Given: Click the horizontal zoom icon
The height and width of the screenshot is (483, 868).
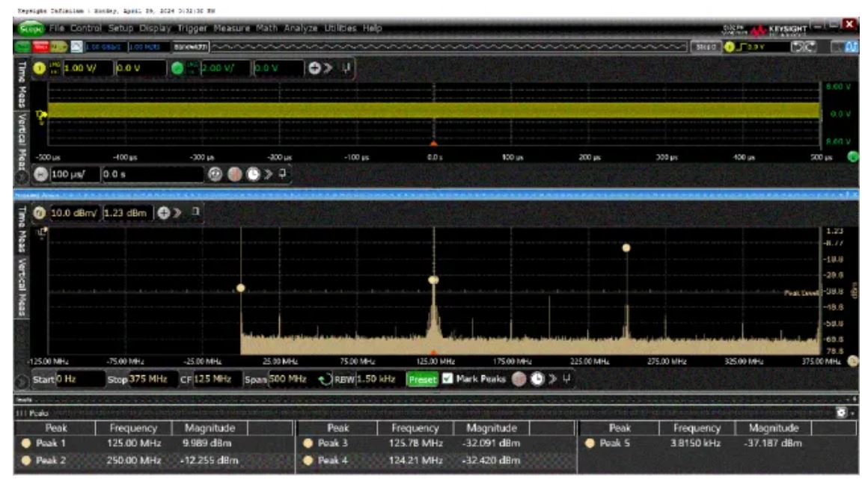Looking at the screenshot, I should 215,174.
